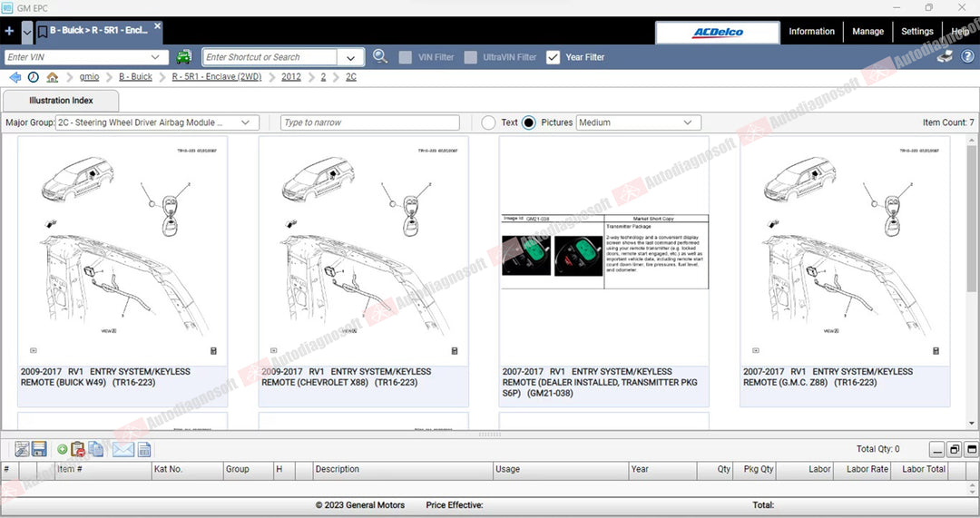Click the Enter Shortcut or Search field
The height and width of the screenshot is (518, 980).
[x=270, y=57]
